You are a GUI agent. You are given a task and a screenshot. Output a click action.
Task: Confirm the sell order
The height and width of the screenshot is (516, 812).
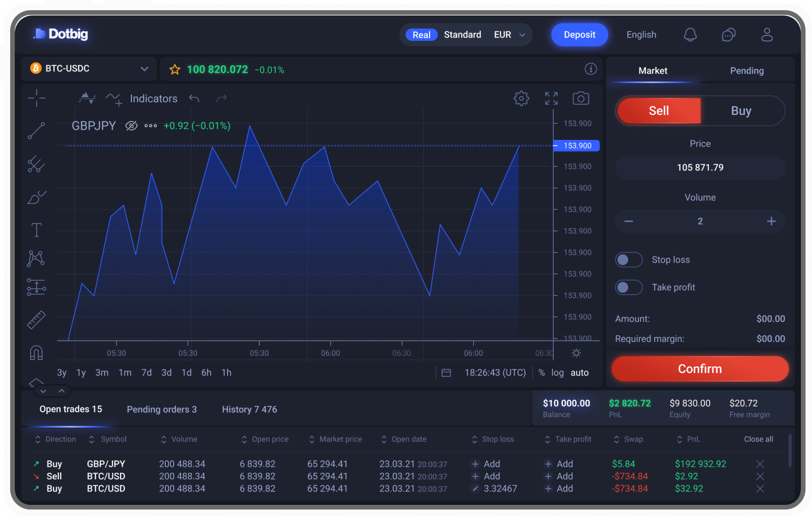(x=700, y=369)
